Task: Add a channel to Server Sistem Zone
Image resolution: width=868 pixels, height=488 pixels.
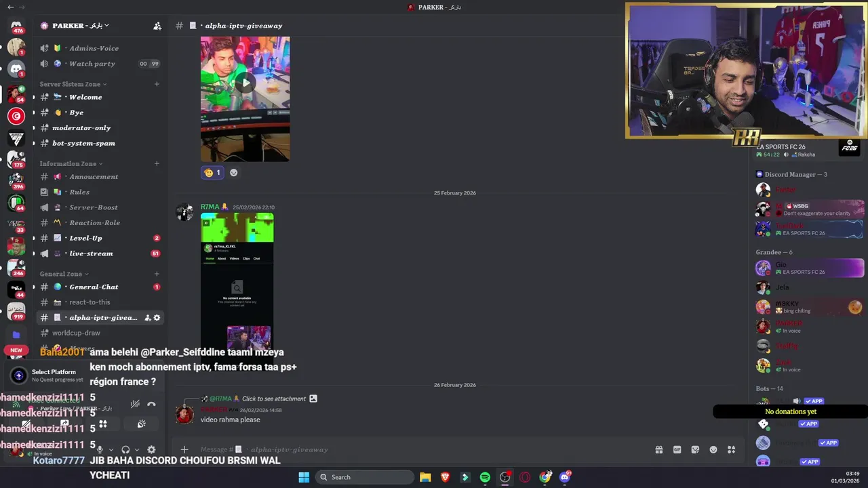Action: point(157,84)
